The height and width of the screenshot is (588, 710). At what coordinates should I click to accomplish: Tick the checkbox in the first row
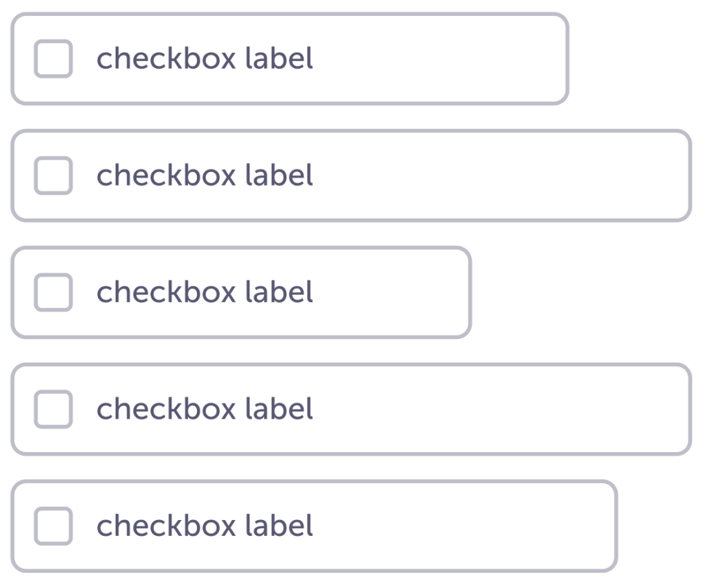tap(53, 59)
